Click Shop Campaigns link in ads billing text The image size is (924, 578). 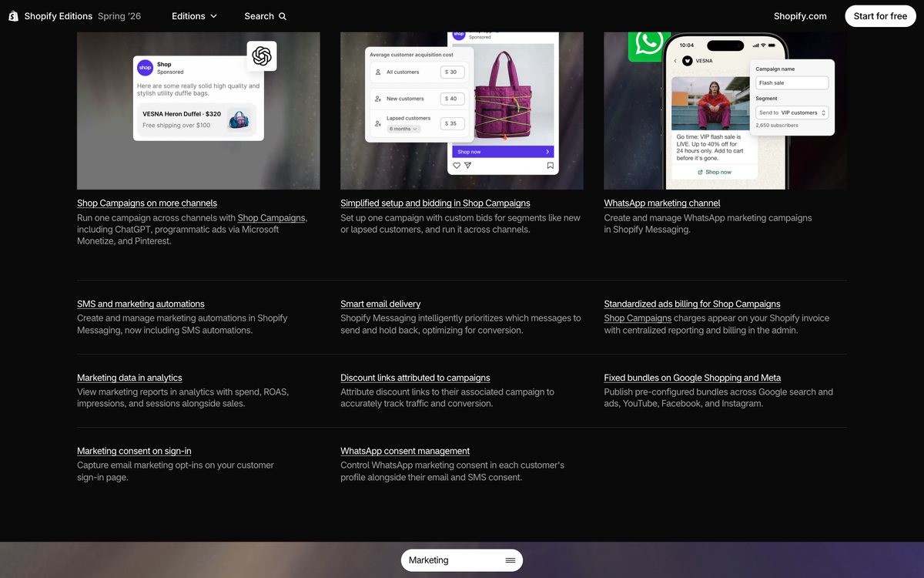638,318
